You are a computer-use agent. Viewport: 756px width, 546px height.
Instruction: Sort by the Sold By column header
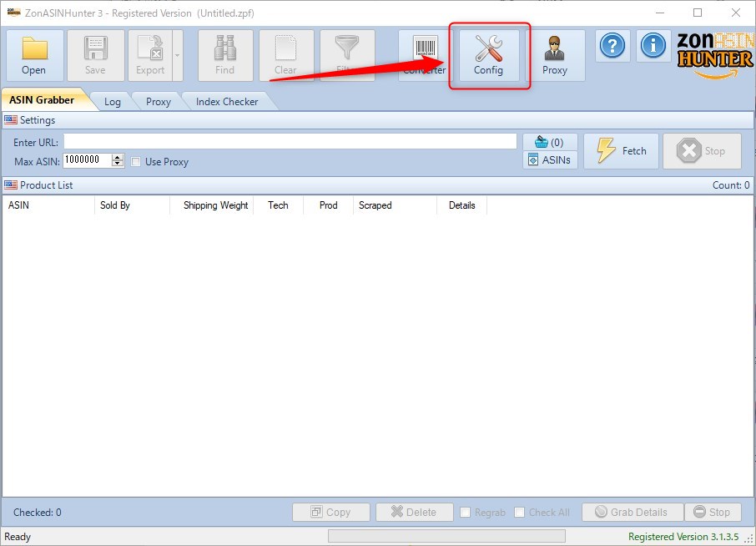coord(132,205)
